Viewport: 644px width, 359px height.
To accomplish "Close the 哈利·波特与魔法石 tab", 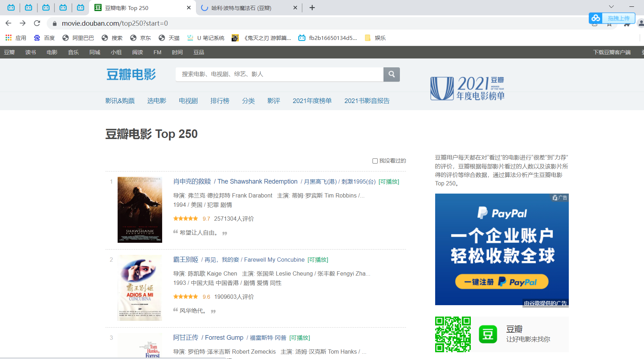I will tap(295, 7).
